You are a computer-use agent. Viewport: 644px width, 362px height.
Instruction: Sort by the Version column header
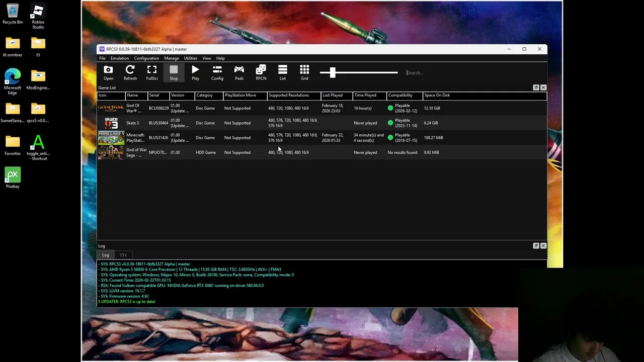[x=182, y=95]
